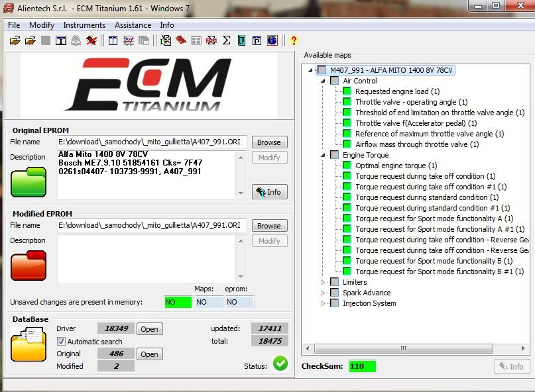Click the window icon with letter P
Image resolution: width=535 pixels, height=392 pixels.
coord(257,40)
